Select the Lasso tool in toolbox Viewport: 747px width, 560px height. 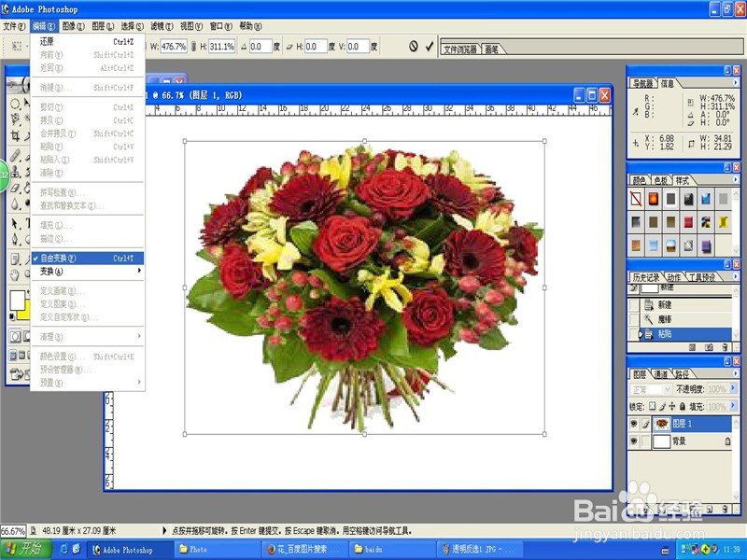click(15, 119)
